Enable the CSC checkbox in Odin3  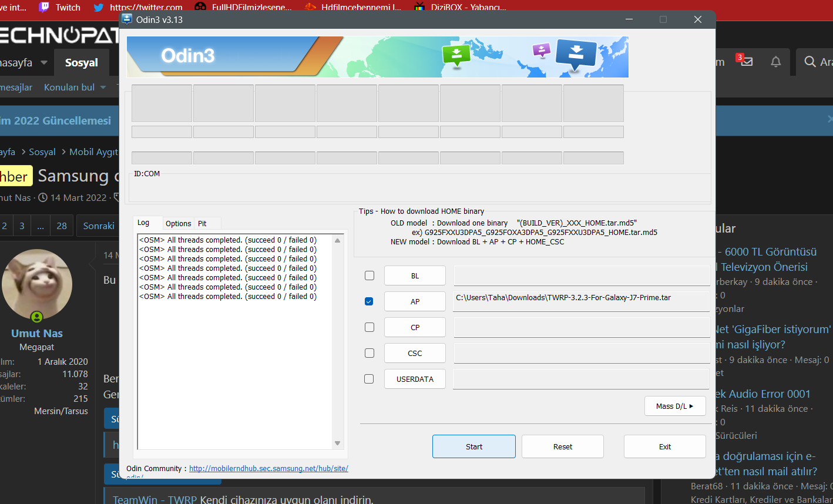[370, 353]
